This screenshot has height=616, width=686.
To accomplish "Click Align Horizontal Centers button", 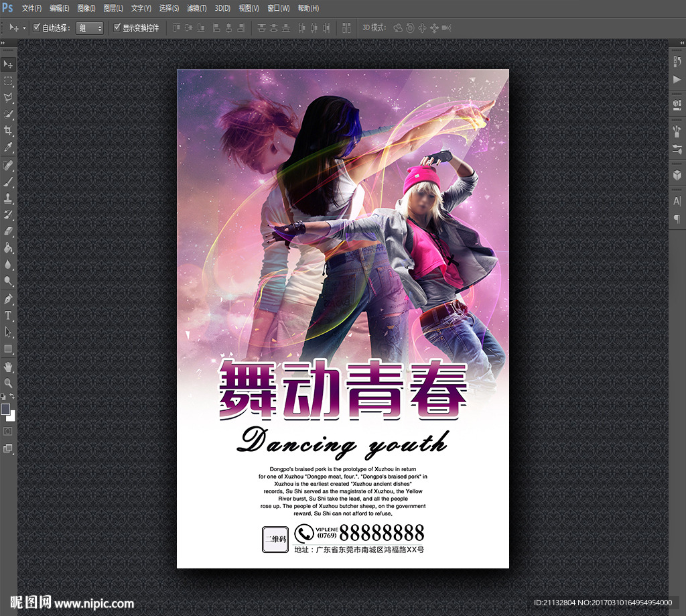I will pos(228,28).
